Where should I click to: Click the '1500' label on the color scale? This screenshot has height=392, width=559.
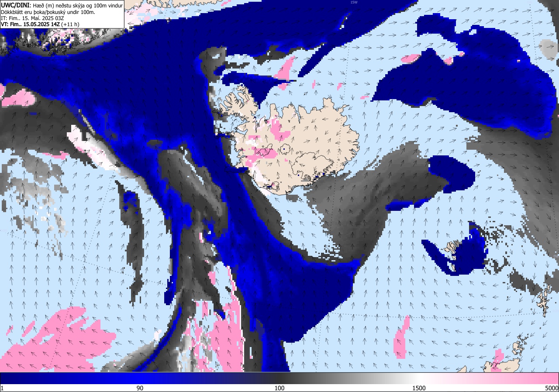pyautogui.click(x=419, y=388)
